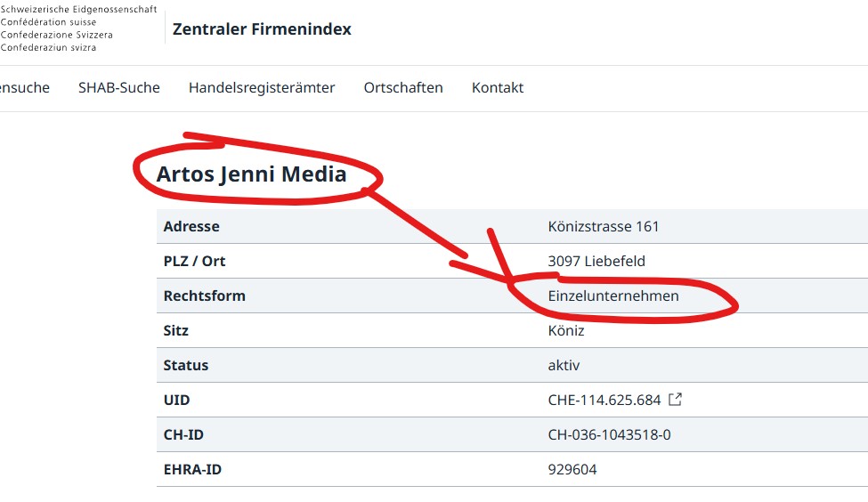Screen dimensions: 868x502
Task: Click the EHRA-ID value 929604
Action: [x=572, y=470]
